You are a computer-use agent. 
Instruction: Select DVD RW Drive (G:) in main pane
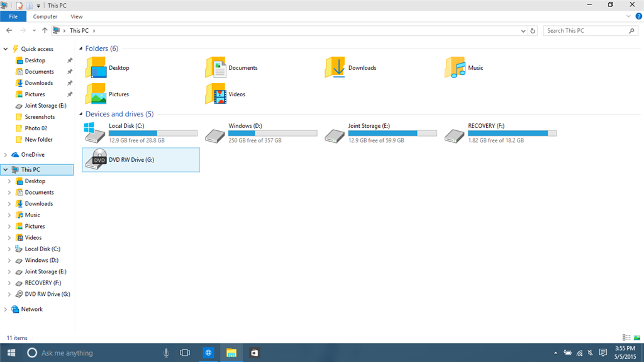tap(141, 160)
